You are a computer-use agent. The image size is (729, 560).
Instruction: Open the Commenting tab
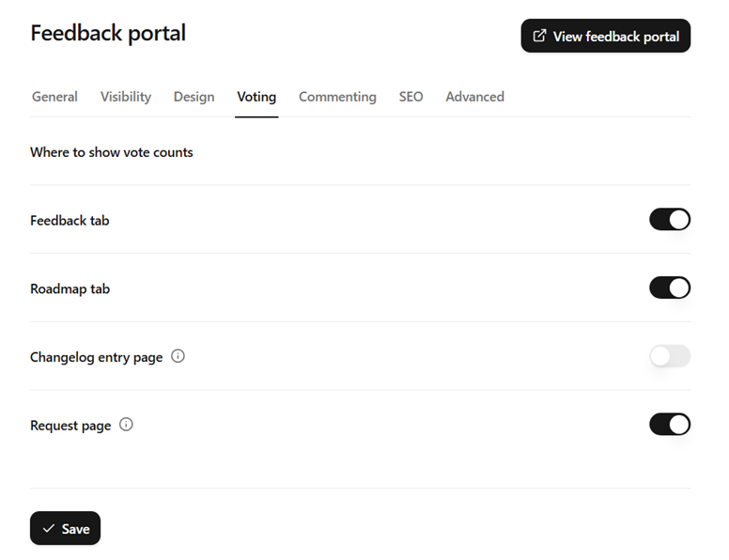(337, 97)
